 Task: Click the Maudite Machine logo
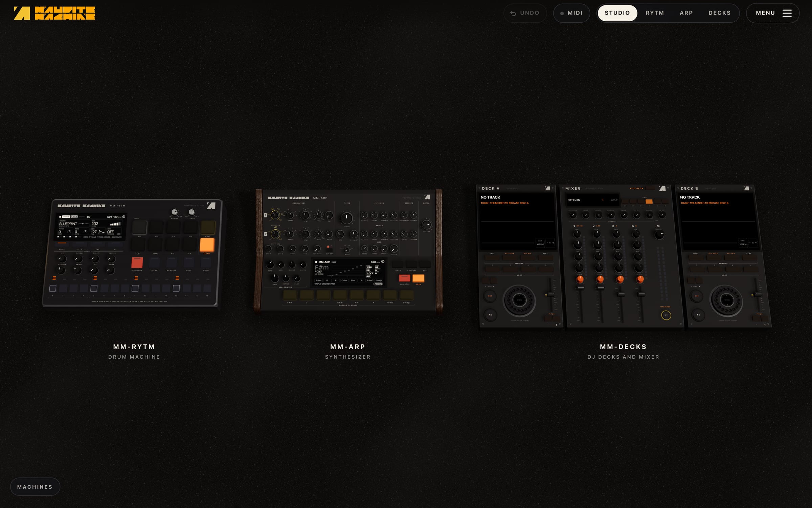[54, 13]
